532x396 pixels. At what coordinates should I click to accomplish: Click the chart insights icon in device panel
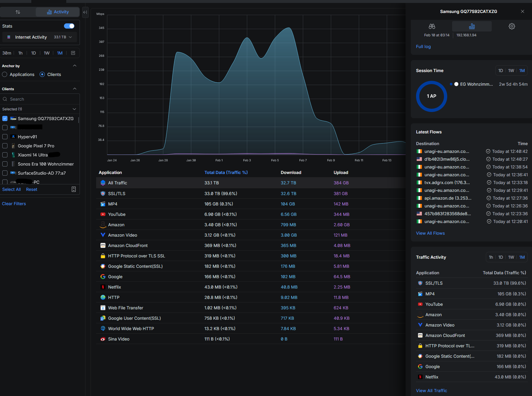tap(472, 26)
